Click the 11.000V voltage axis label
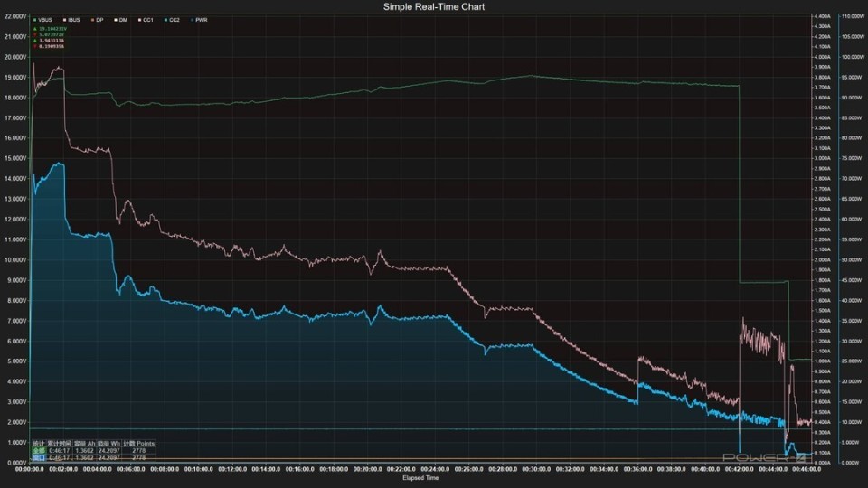 tap(15, 239)
